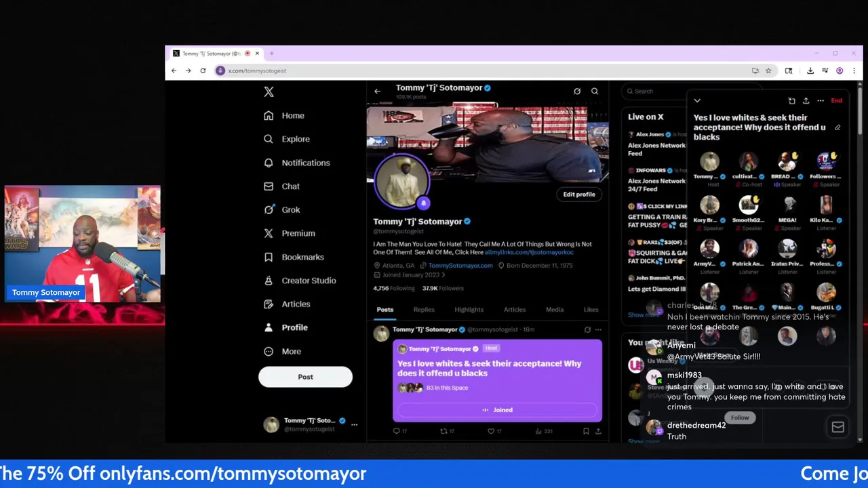Select Bugatti L participant avatar in Space
868x488 pixels.
826,292
